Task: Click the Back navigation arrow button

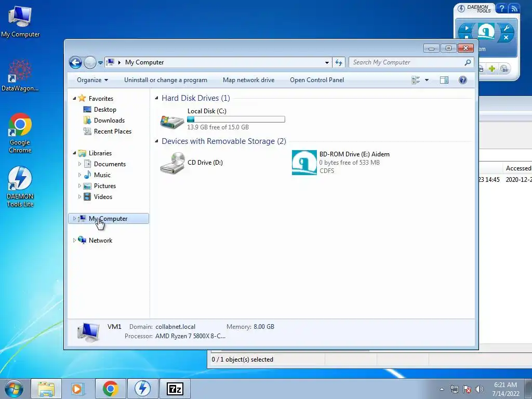Action: coord(75,62)
